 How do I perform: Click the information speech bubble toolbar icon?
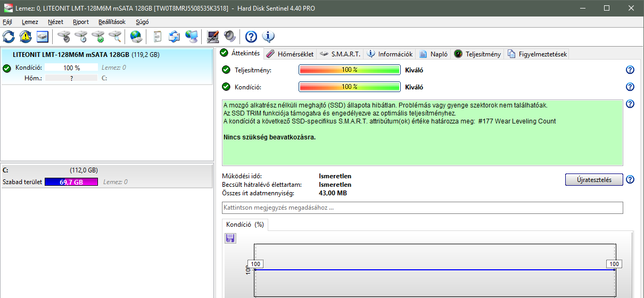click(268, 37)
